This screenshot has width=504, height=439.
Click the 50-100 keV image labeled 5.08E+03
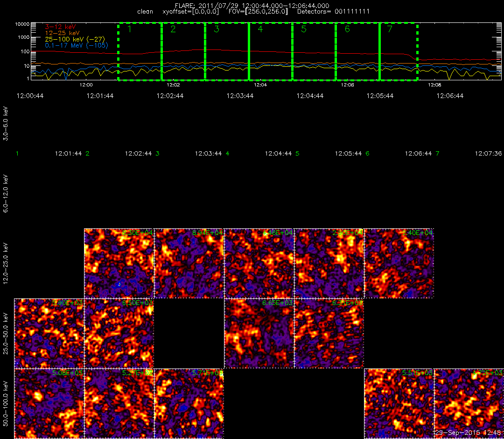pyautogui.click(x=49, y=404)
